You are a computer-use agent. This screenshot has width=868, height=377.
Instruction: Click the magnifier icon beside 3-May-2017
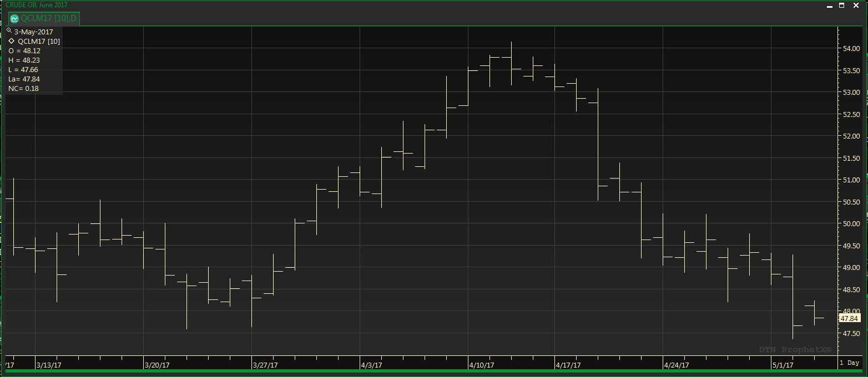pyautogui.click(x=9, y=31)
